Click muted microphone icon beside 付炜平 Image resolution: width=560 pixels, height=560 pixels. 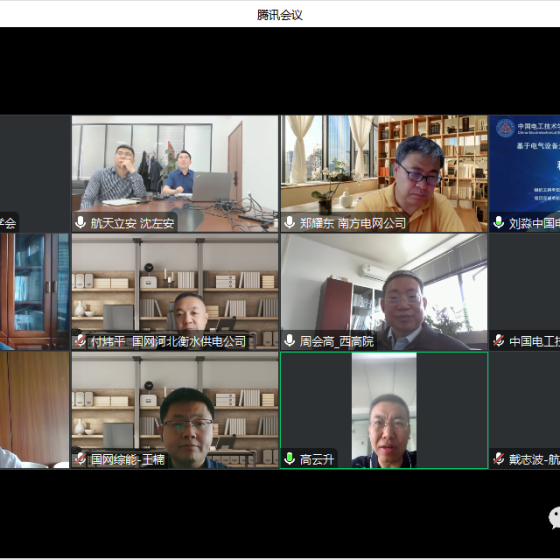click(x=80, y=341)
